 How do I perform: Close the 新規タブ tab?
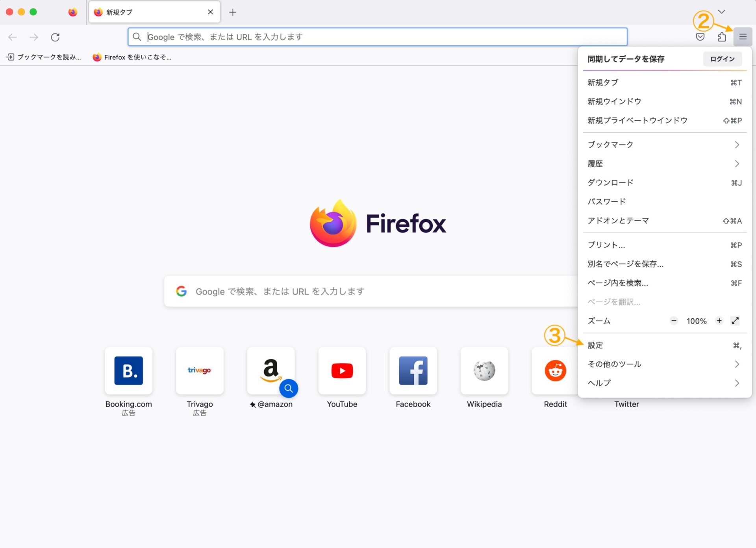[210, 12]
